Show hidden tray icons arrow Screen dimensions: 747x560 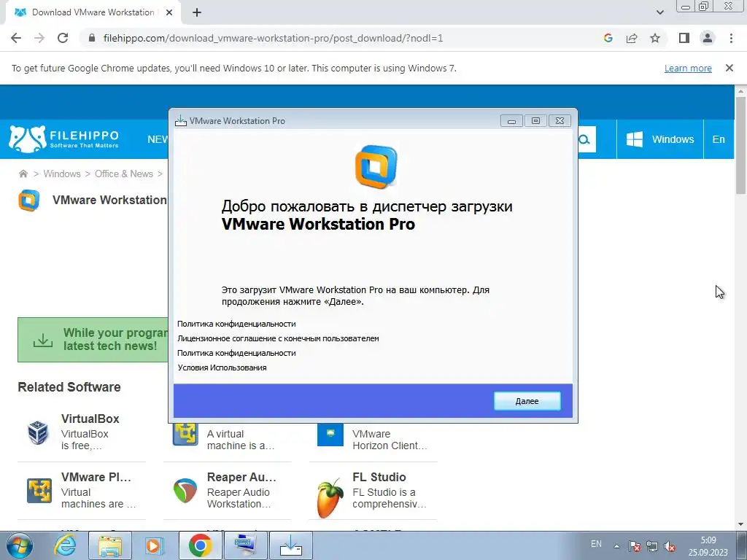point(616,546)
